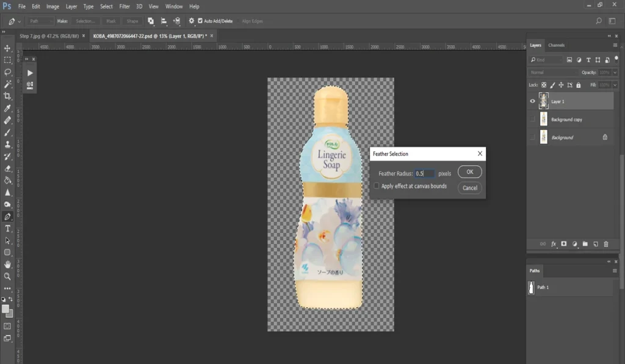Open the Path mode dropdown in options bar

pyautogui.click(x=40, y=21)
